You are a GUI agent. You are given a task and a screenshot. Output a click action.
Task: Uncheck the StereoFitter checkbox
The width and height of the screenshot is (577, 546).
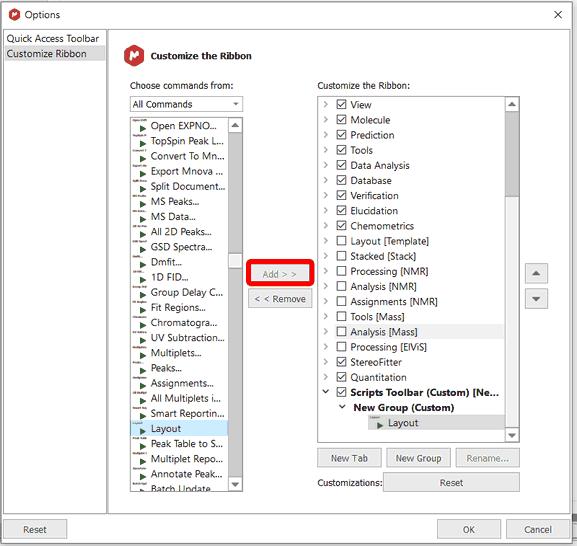(x=341, y=362)
